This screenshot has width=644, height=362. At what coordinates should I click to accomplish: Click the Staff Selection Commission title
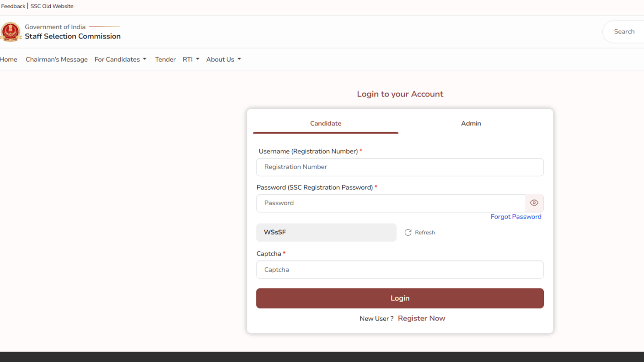pyautogui.click(x=73, y=36)
